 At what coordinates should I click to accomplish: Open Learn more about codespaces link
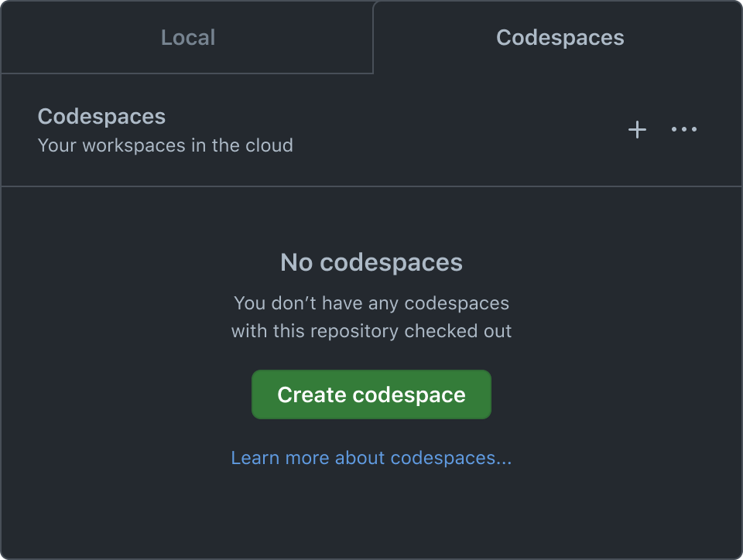371,458
